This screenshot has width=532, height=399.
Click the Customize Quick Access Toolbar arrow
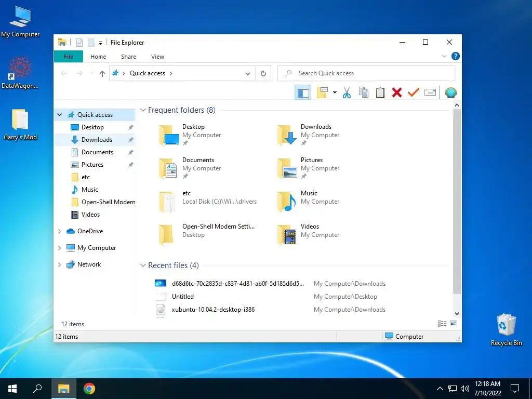(x=100, y=43)
